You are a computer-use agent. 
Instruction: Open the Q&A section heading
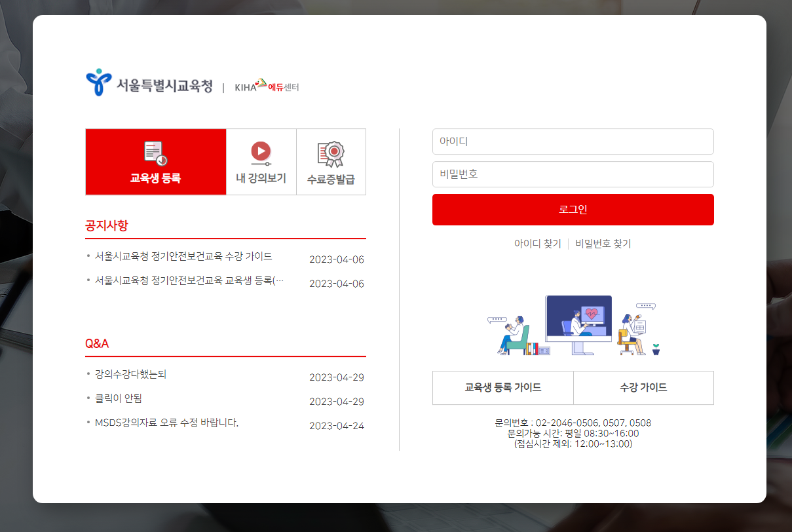click(x=97, y=343)
